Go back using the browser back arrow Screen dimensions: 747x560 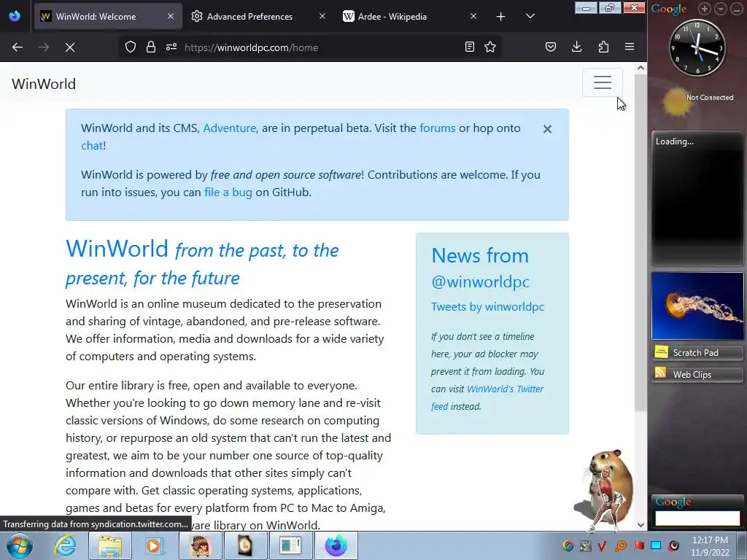(18, 47)
